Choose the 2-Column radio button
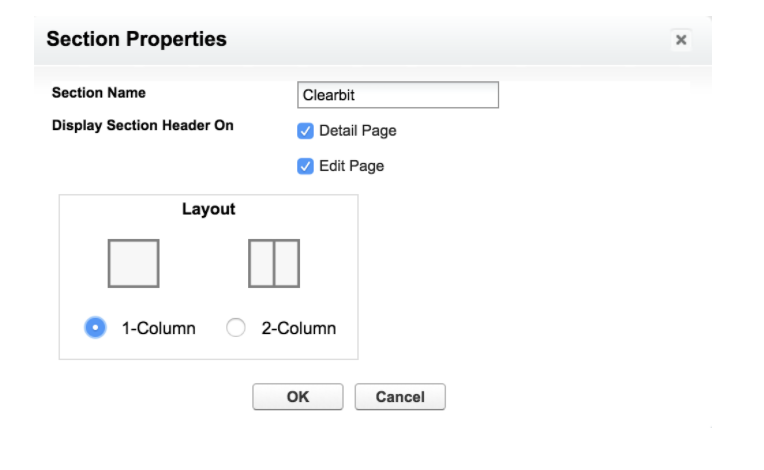This screenshot has height=470, width=764. click(236, 328)
